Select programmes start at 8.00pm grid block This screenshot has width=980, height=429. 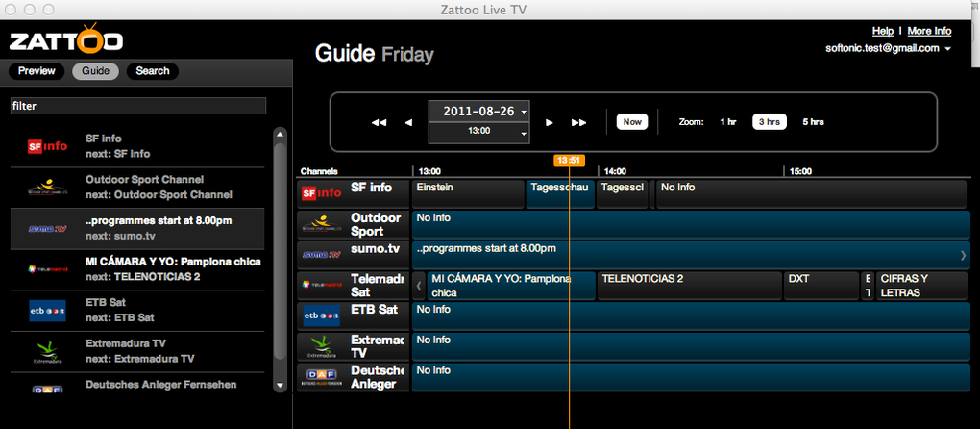(691, 255)
